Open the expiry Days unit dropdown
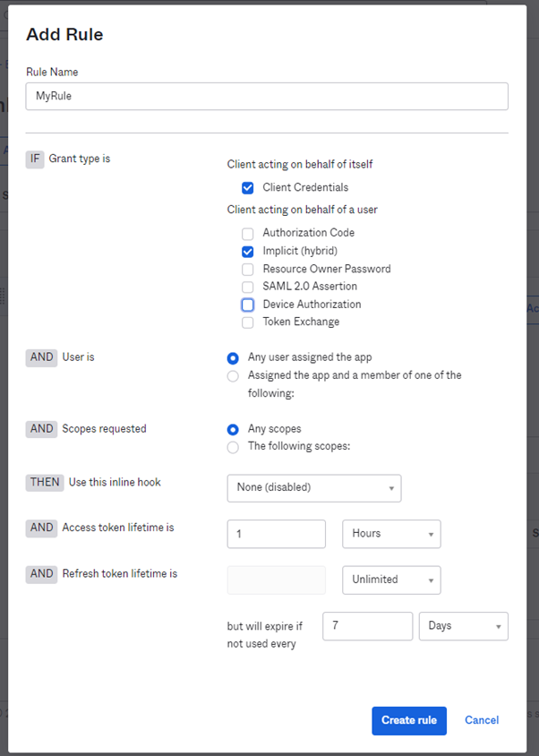 (463, 626)
